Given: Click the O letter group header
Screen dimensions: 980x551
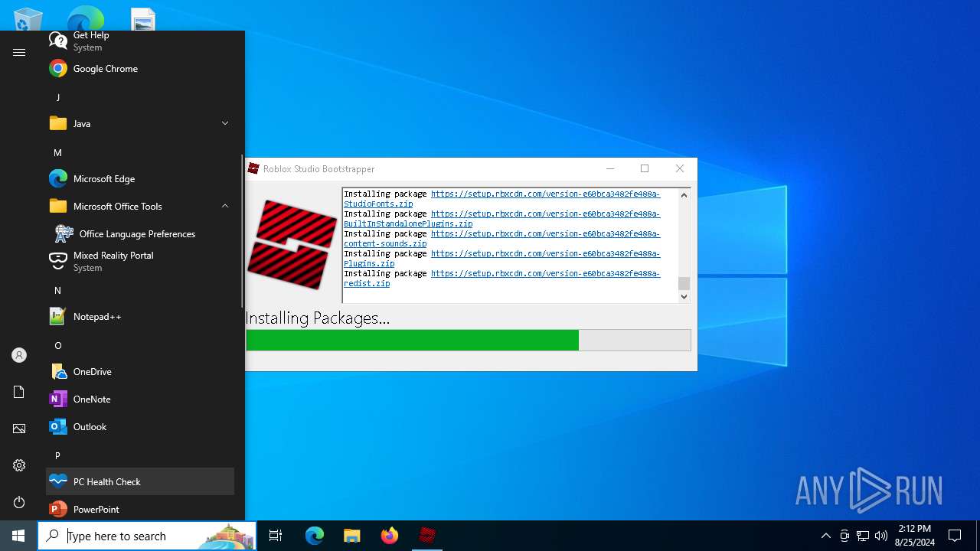Looking at the screenshot, I should [x=140, y=345].
